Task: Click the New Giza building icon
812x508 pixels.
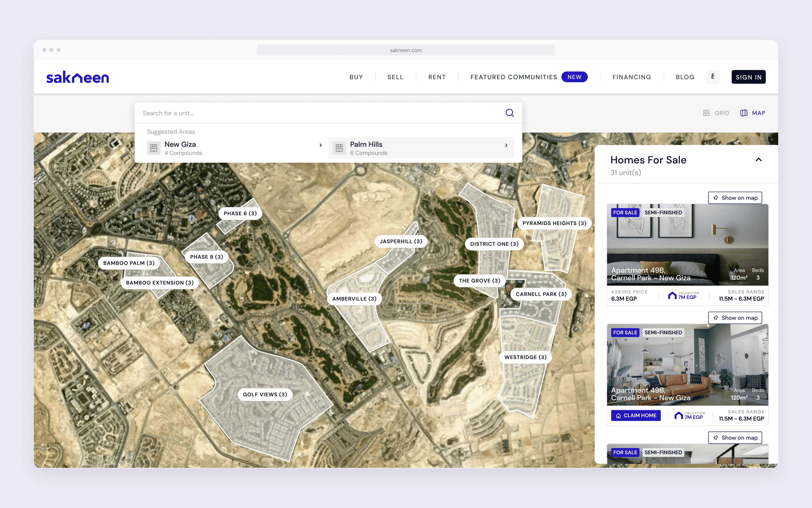Action: [x=154, y=148]
